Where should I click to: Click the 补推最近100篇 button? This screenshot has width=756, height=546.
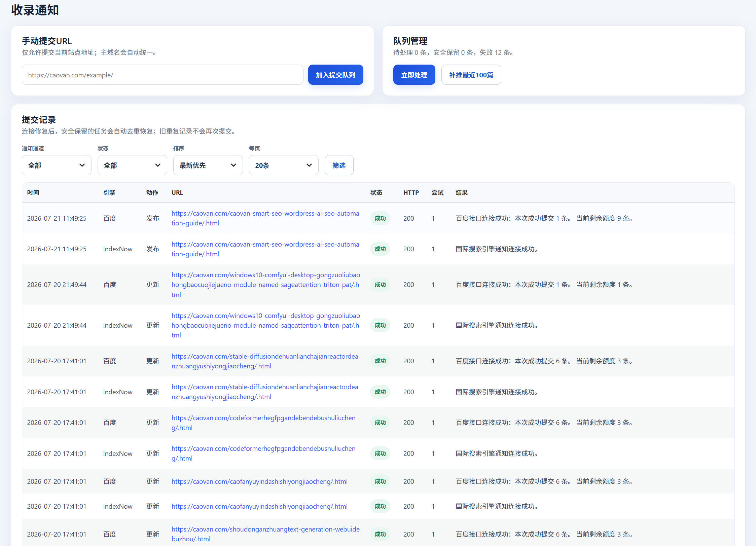(x=471, y=75)
